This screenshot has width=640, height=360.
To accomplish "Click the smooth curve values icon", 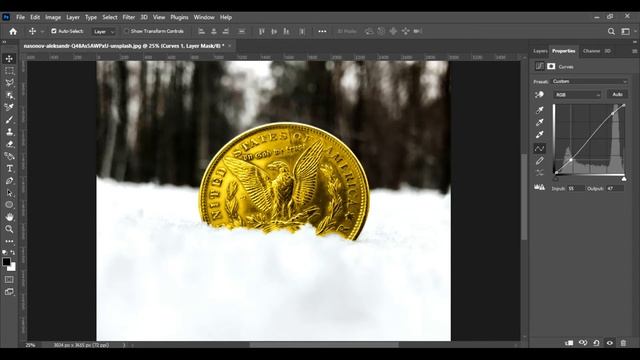I will (x=540, y=173).
